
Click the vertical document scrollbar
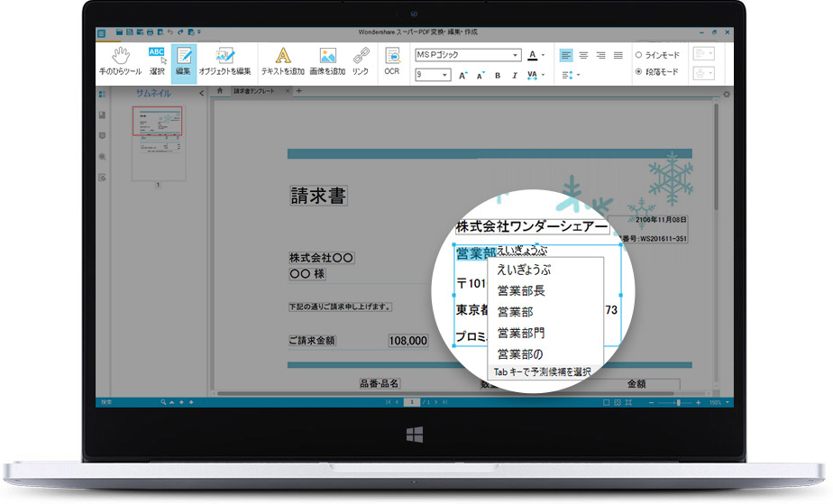tap(716, 157)
